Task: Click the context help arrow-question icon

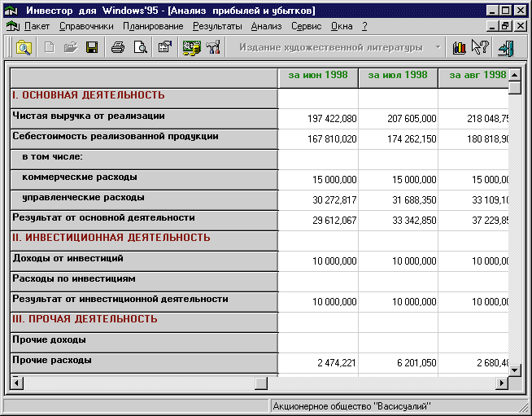Action: click(480, 47)
